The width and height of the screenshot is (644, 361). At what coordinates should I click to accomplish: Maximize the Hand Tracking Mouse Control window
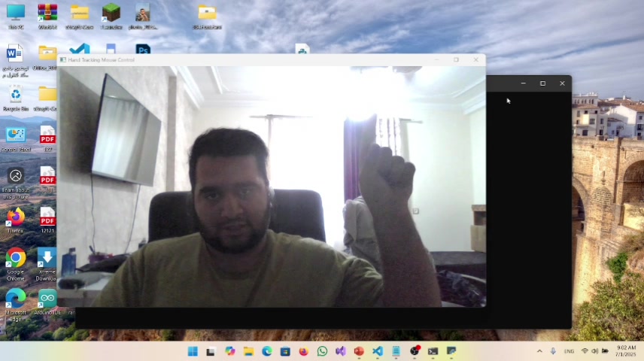(x=457, y=60)
